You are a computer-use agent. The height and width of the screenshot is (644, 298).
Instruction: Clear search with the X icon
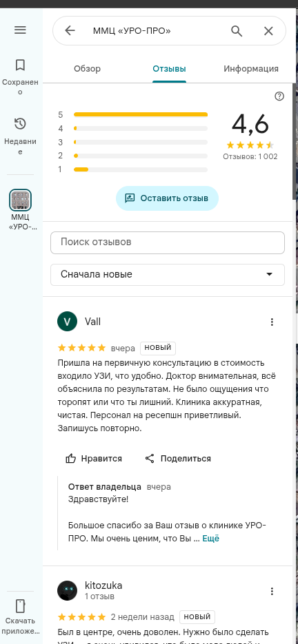(x=268, y=31)
